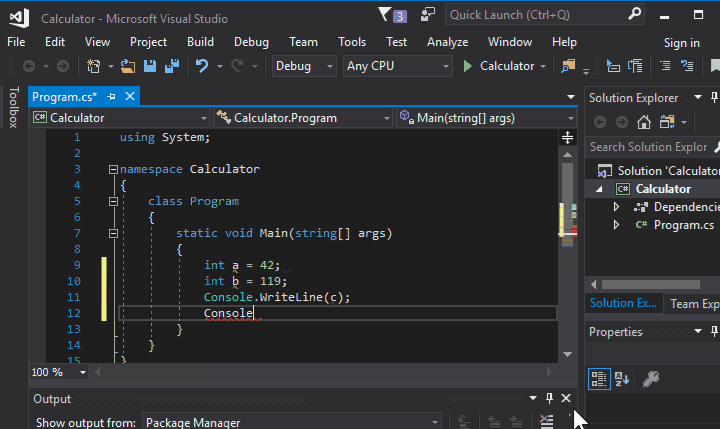Open the feedback icon next to Quick Launch
The image size is (720, 429).
[428, 14]
